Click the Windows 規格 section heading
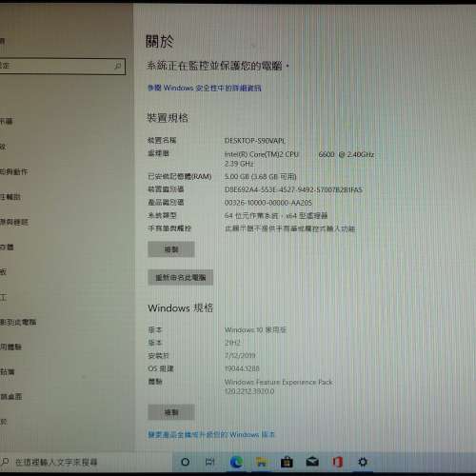This screenshot has width=476, height=476. [181, 307]
